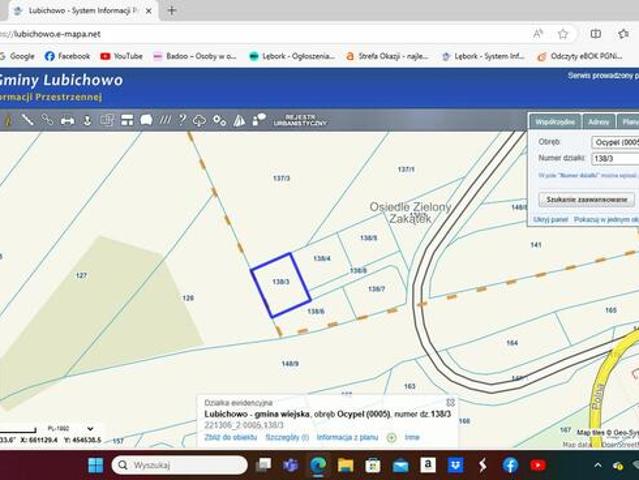Image resolution: width=639 pixels, height=480 pixels.
Task: Switch to the Współrzędne tab
Action: (555, 121)
